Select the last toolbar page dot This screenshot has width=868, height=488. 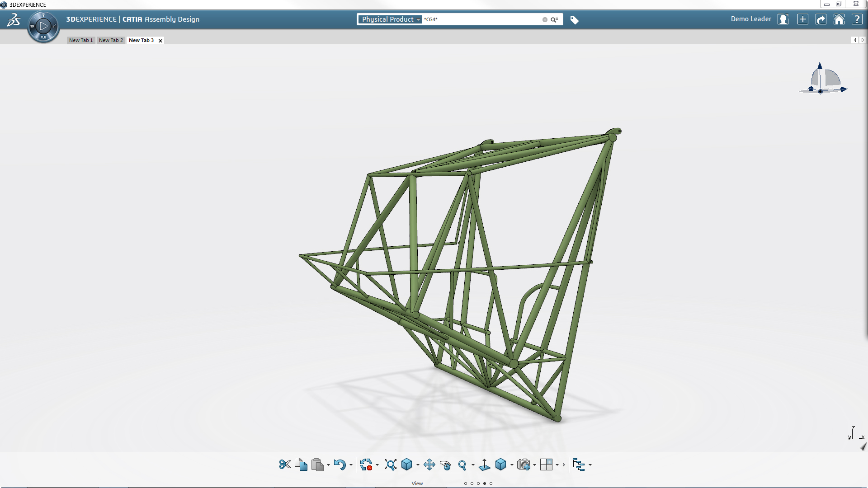pos(491,483)
